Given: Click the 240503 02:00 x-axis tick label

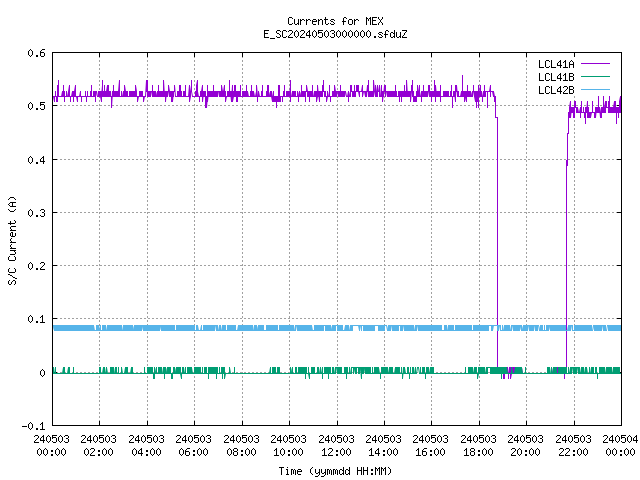Looking at the screenshot, I should coord(98,446).
